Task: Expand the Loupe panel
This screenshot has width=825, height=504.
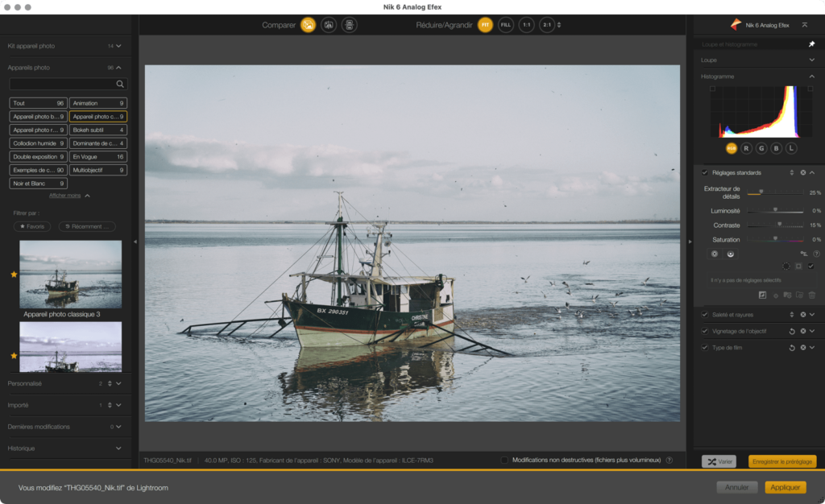Action: click(x=812, y=60)
